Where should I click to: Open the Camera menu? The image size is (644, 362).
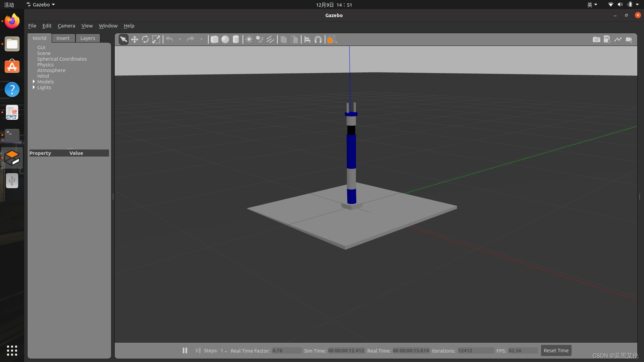[66, 26]
